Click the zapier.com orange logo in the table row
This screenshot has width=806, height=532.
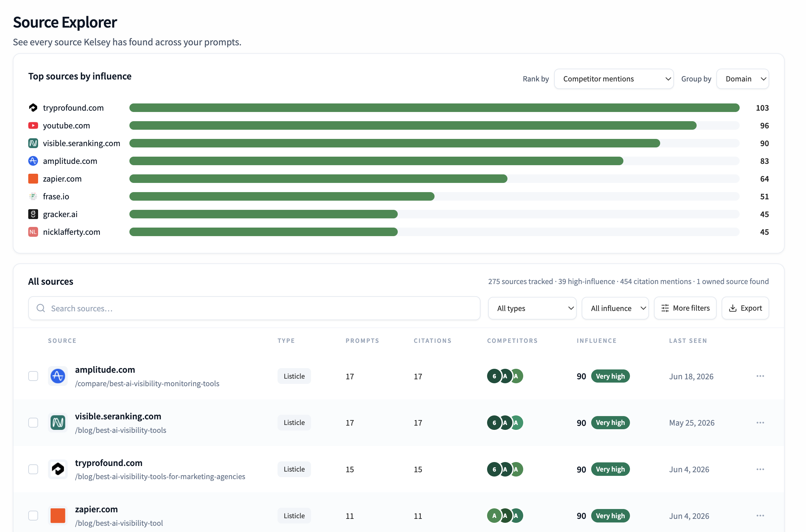coord(58,516)
